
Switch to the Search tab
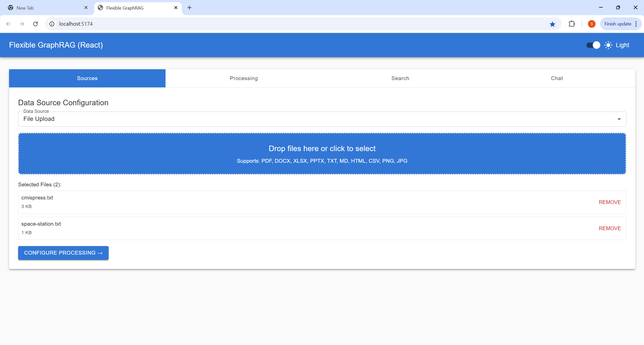point(400,78)
